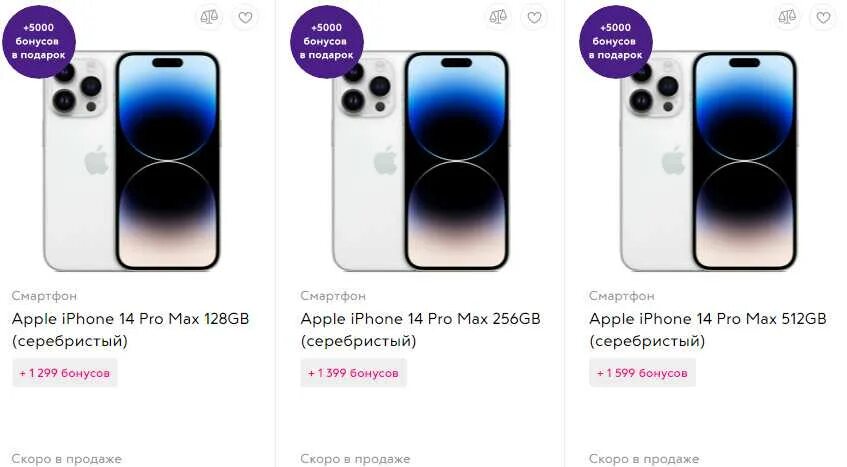Click compare scales icon for 256GB model
This screenshot has width=847, height=467.
point(498,17)
